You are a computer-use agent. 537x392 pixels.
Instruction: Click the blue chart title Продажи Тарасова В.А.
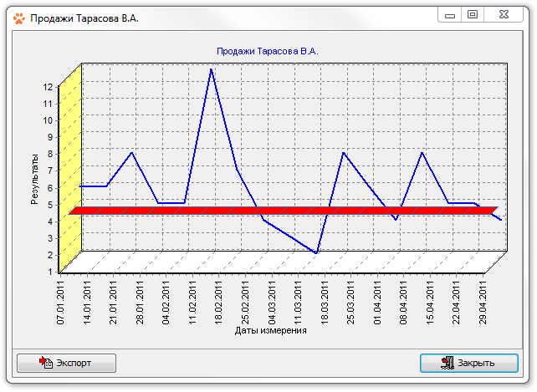tap(268, 51)
